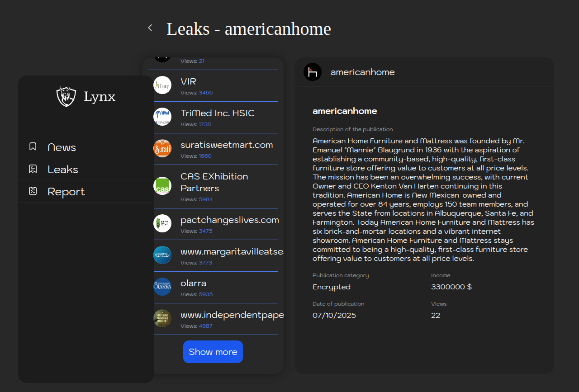This screenshot has height=392, width=579.
Task: Click the PACT logo thumbnail
Action: coord(162,223)
